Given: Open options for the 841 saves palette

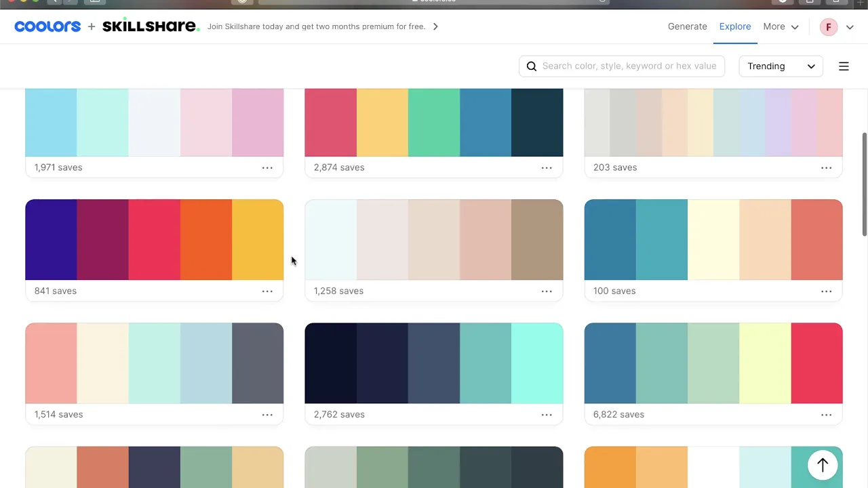Looking at the screenshot, I should pyautogui.click(x=267, y=291).
